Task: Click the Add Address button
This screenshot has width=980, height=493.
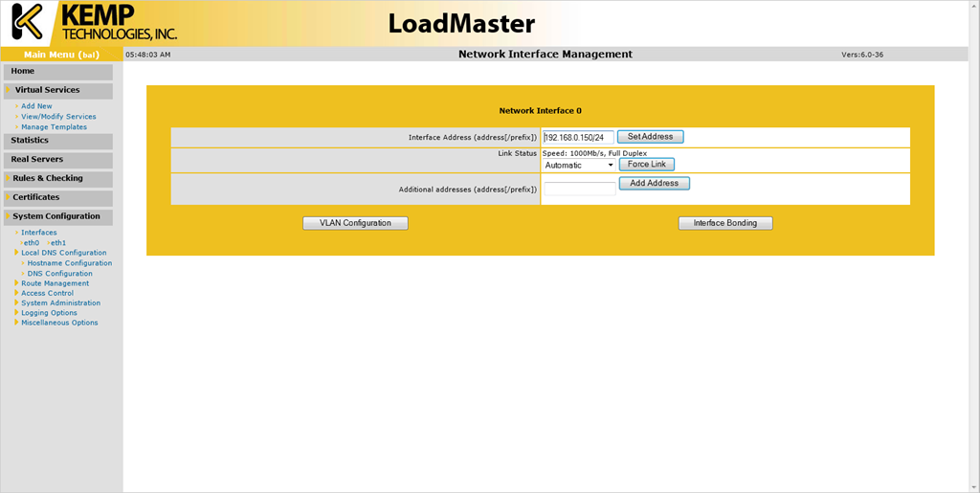Action: tap(654, 184)
